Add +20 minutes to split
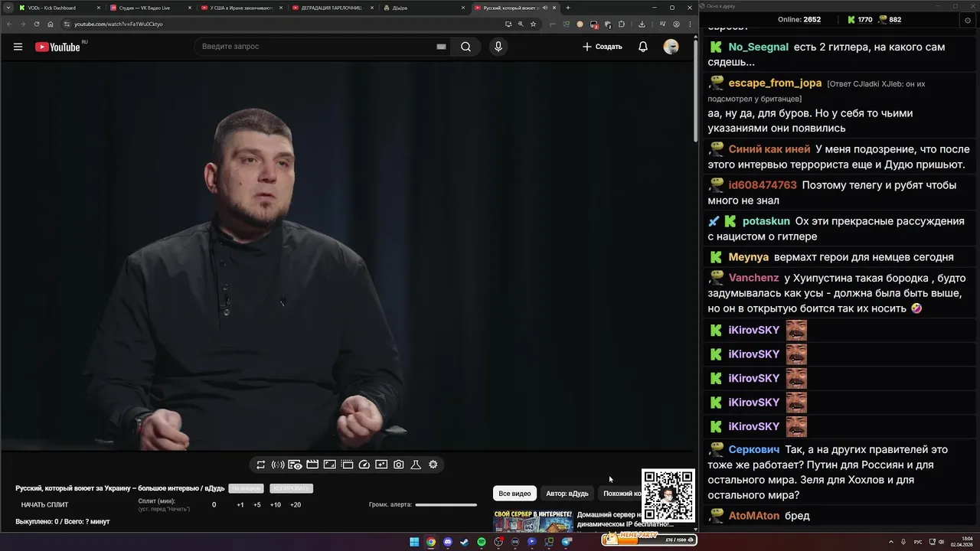 (x=296, y=505)
